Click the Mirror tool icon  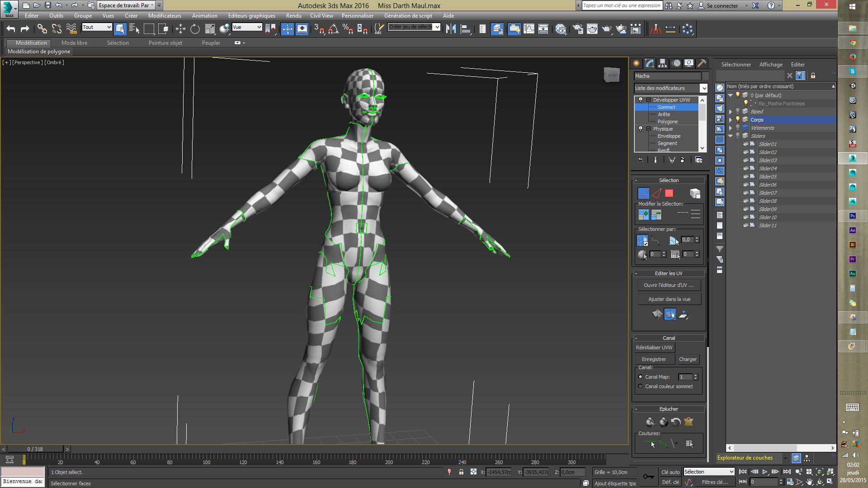pos(451,29)
